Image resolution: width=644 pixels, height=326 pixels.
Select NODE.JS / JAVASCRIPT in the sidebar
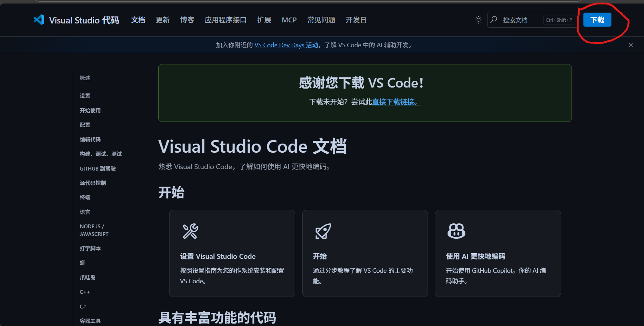click(x=94, y=230)
